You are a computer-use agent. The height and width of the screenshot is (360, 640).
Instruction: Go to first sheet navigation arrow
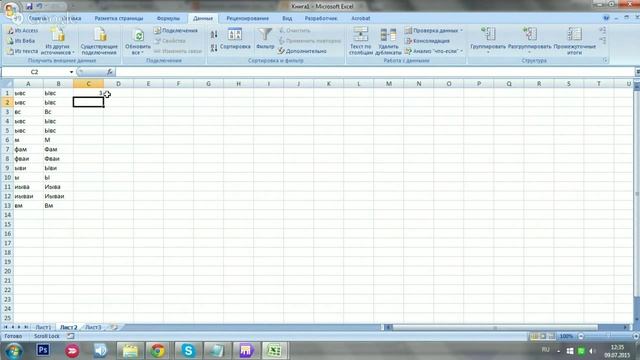point(6,327)
